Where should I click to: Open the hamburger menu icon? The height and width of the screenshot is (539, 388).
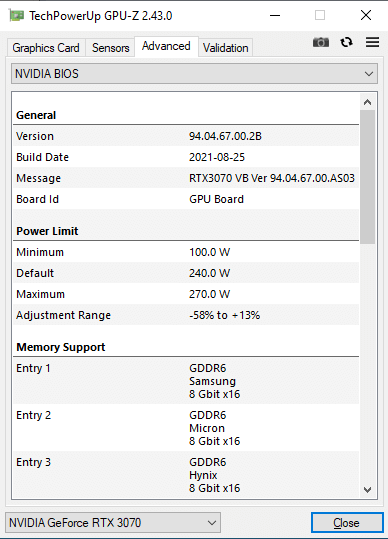click(373, 42)
